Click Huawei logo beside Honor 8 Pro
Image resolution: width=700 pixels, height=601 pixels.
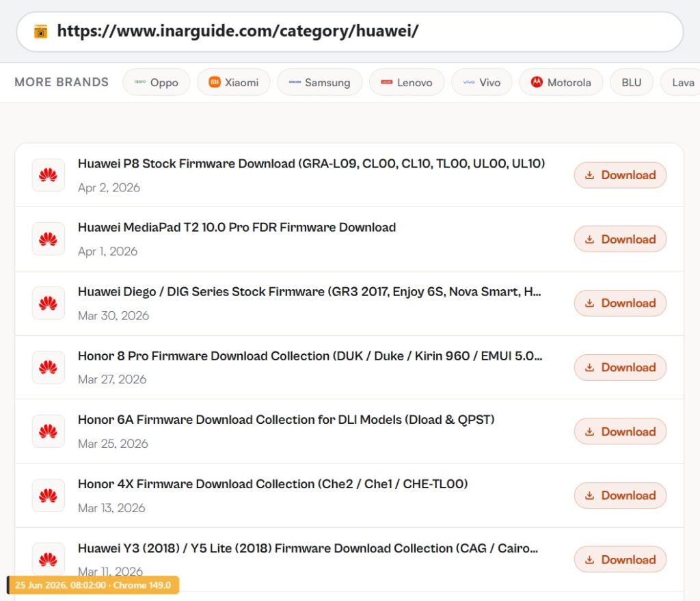coord(49,367)
